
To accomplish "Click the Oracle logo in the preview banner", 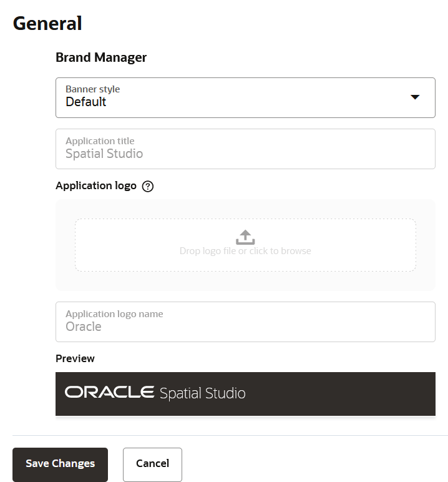I will coord(109,392).
